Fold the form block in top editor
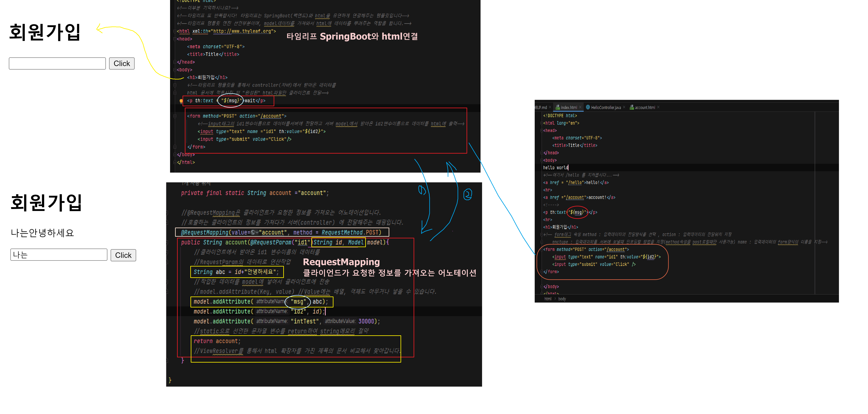The width and height of the screenshot is (868, 414). [175, 116]
